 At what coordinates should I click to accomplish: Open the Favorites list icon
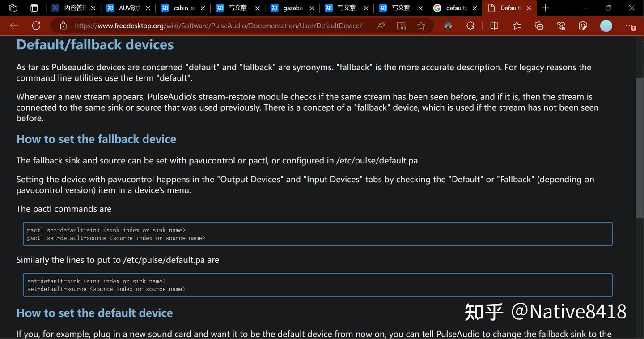(517, 26)
